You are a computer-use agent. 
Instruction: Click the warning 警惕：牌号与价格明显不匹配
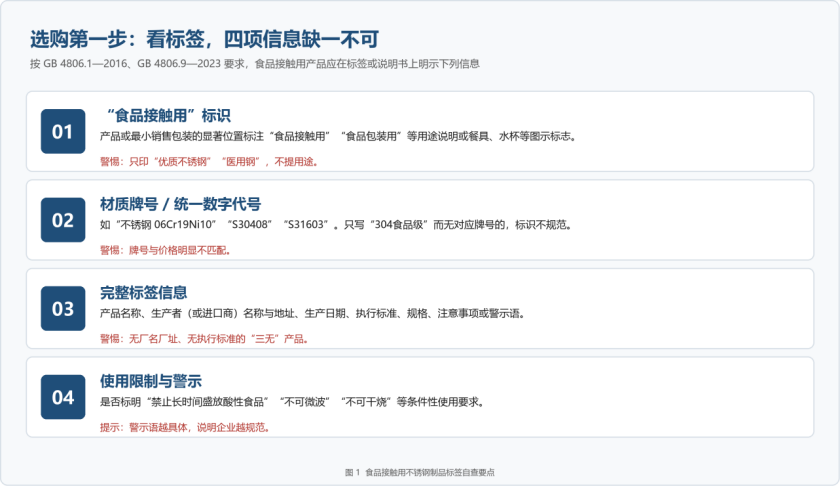click(x=166, y=250)
